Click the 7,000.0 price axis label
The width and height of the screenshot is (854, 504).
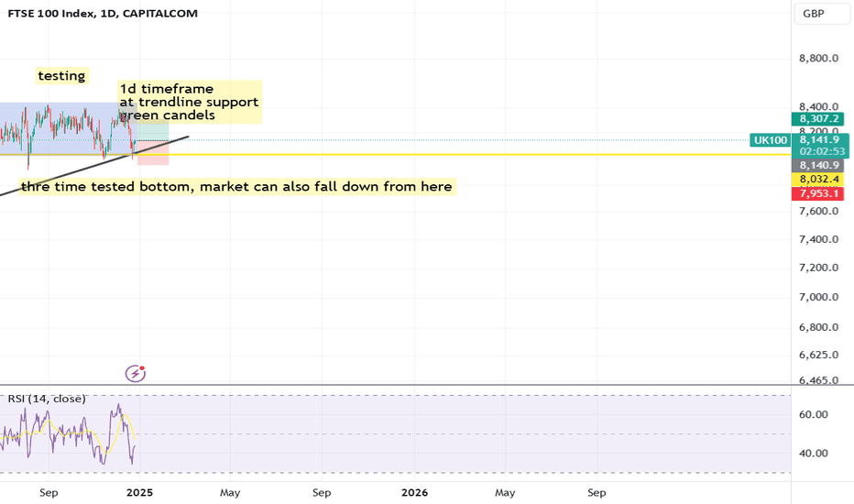[x=818, y=297]
